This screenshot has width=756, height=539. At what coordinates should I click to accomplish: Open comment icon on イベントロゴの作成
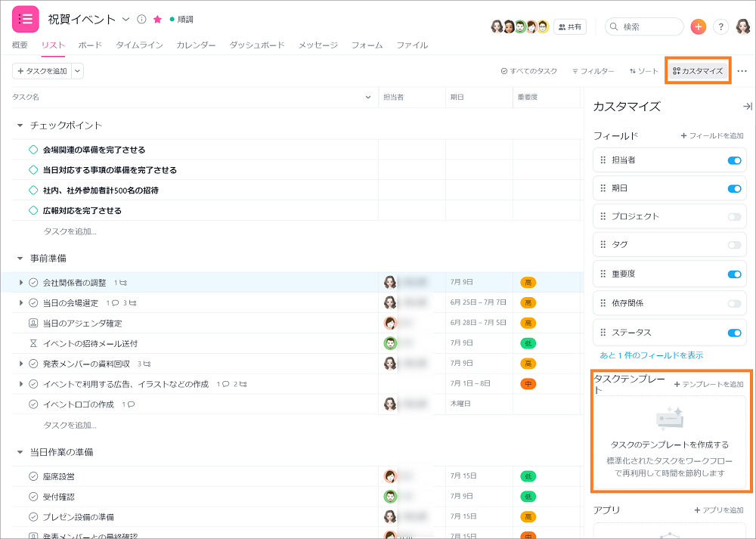[131, 404]
